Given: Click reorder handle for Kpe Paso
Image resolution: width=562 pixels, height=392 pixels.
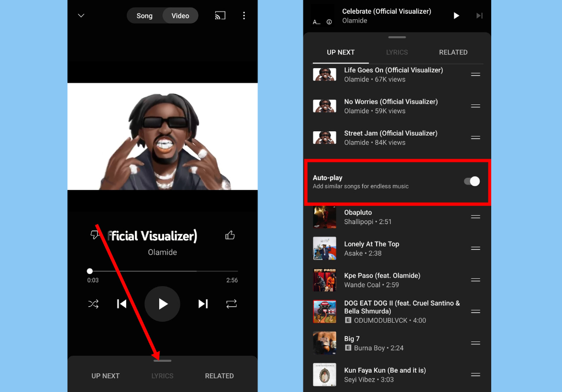Looking at the screenshot, I should click(475, 280).
